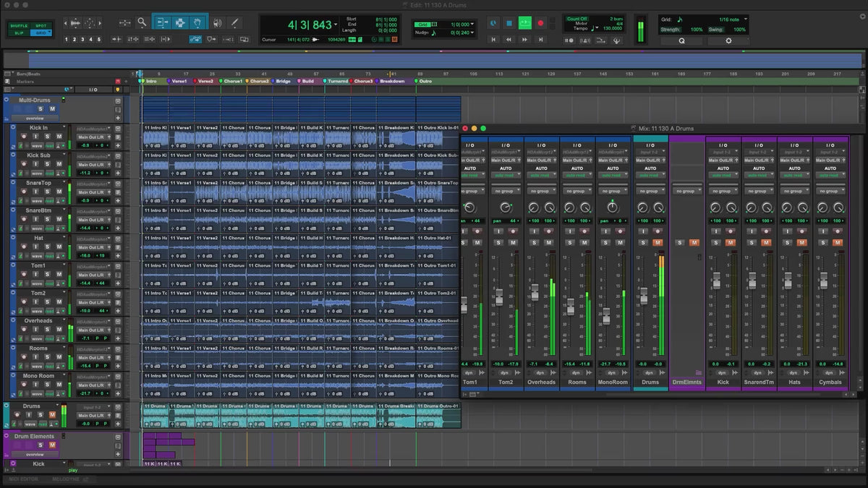Open the Kick In track name menu arrow
868x488 pixels.
point(64,127)
